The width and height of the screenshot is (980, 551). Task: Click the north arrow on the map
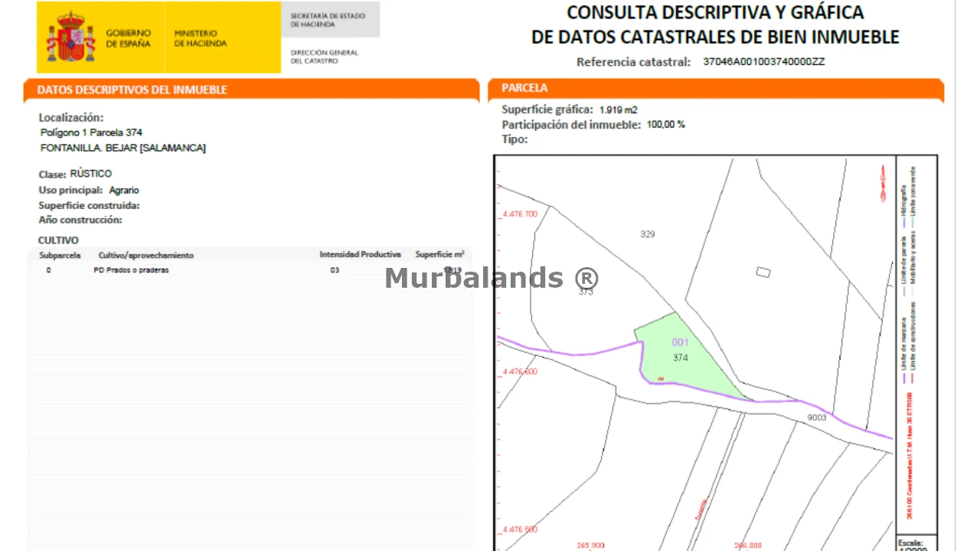884,184
